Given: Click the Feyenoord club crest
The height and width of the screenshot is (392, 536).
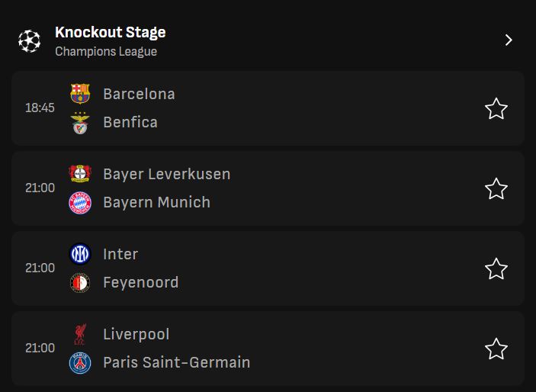Looking at the screenshot, I should point(80,283).
